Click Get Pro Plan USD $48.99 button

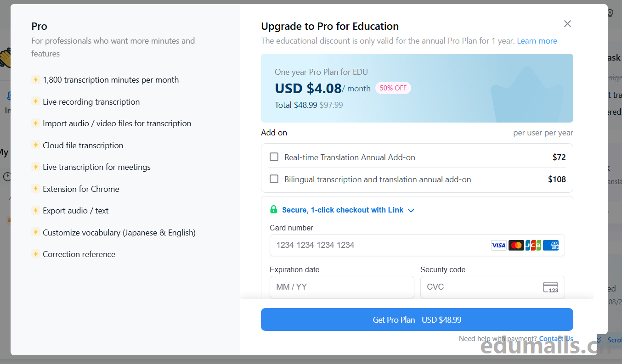(x=417, y=319)
